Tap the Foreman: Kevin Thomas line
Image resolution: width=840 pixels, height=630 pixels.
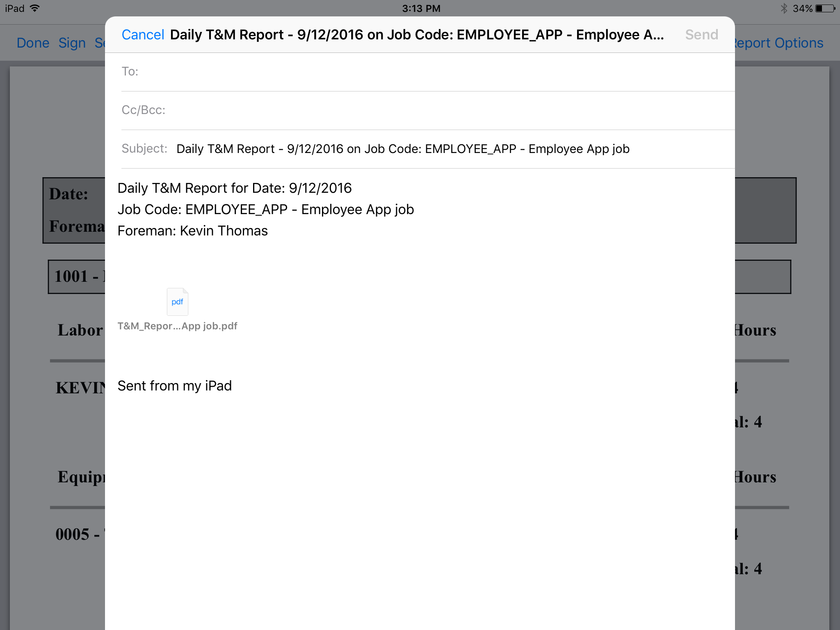192,231
